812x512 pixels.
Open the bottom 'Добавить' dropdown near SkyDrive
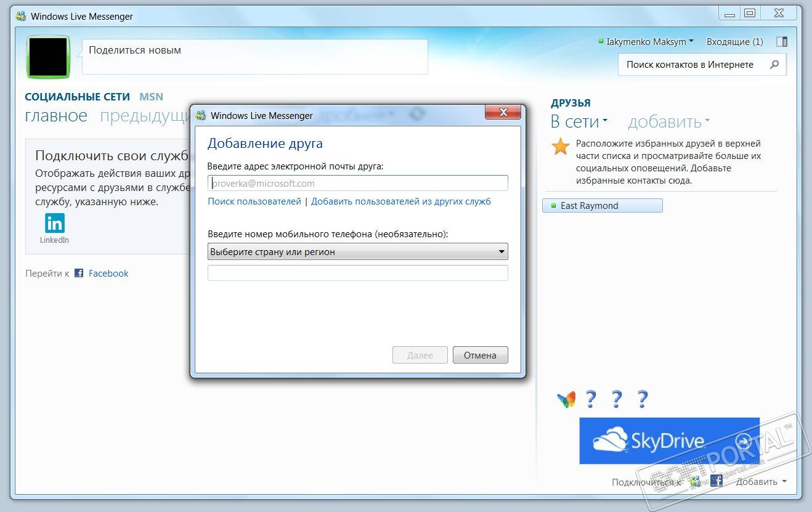pyautogui.click(x=761, y=482)
